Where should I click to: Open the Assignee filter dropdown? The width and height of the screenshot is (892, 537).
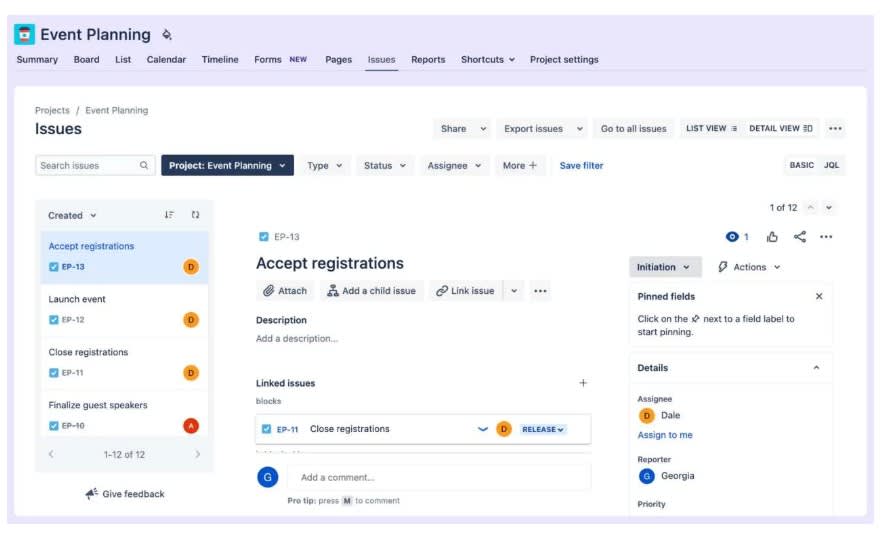coord(454,166)
